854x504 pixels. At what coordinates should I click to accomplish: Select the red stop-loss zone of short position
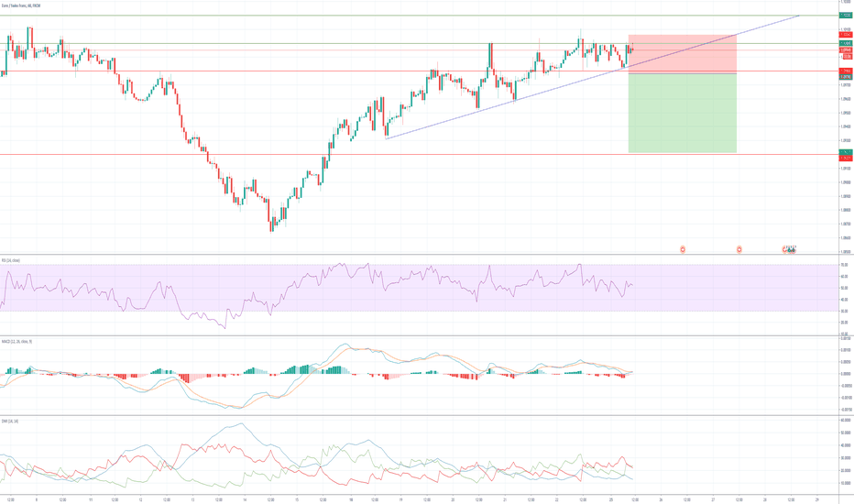coord(682,53)
